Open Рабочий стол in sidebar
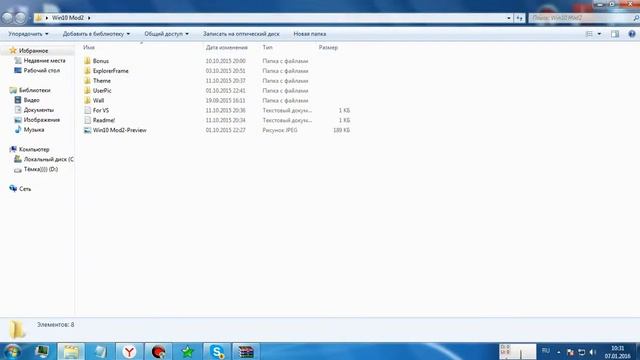The height and width of the screenshot is (360, 640). (x=42, y=70)
